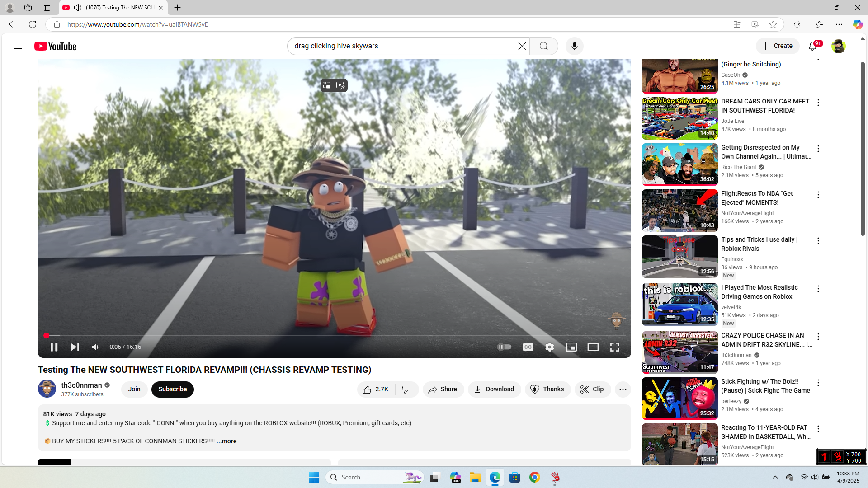Download the video
868x488 pixels.
tap(494, 389)
